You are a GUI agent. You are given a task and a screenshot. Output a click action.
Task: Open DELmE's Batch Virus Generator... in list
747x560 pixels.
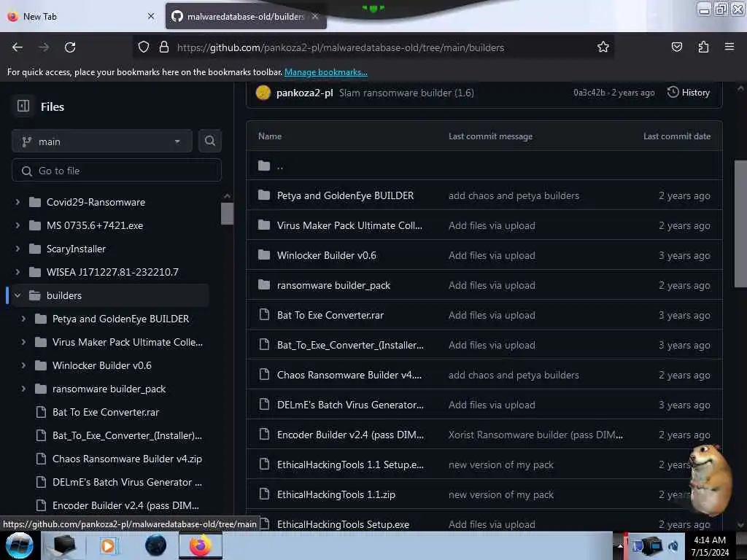tap(350, 405)
